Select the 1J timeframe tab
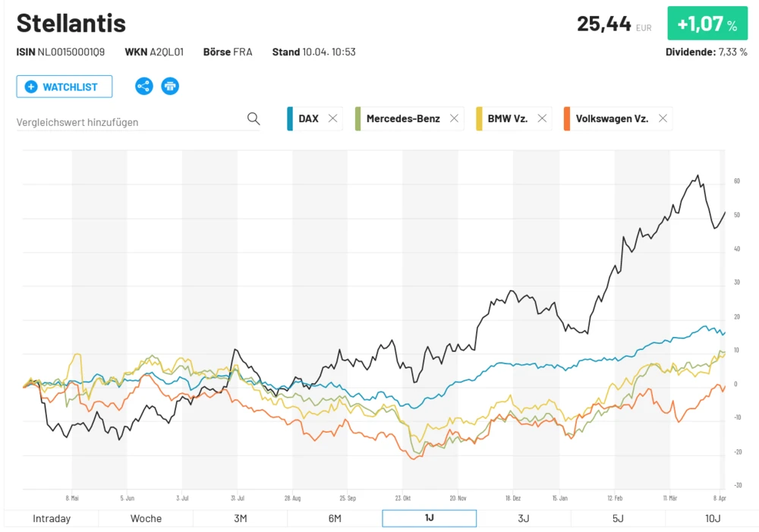 pyautogui.click(x=429, y=518)
